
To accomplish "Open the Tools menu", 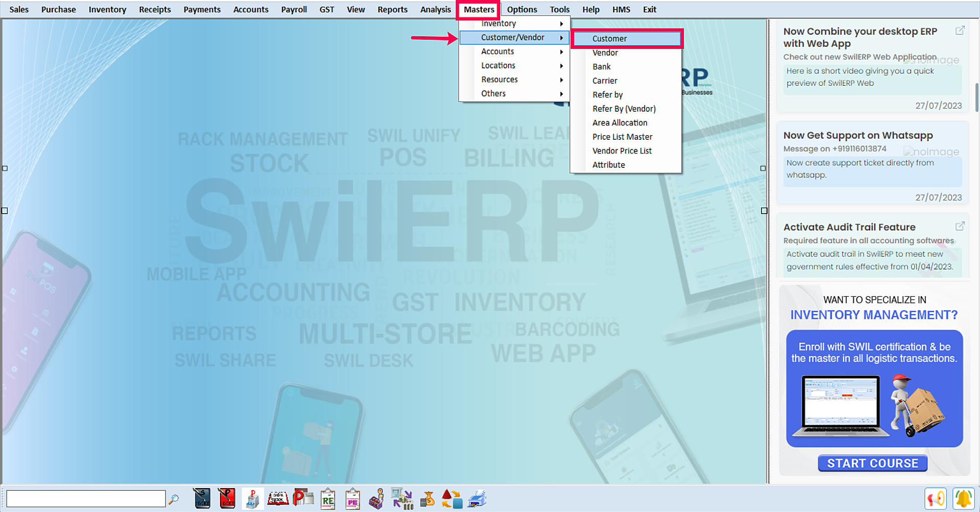I will click(559, 9).
